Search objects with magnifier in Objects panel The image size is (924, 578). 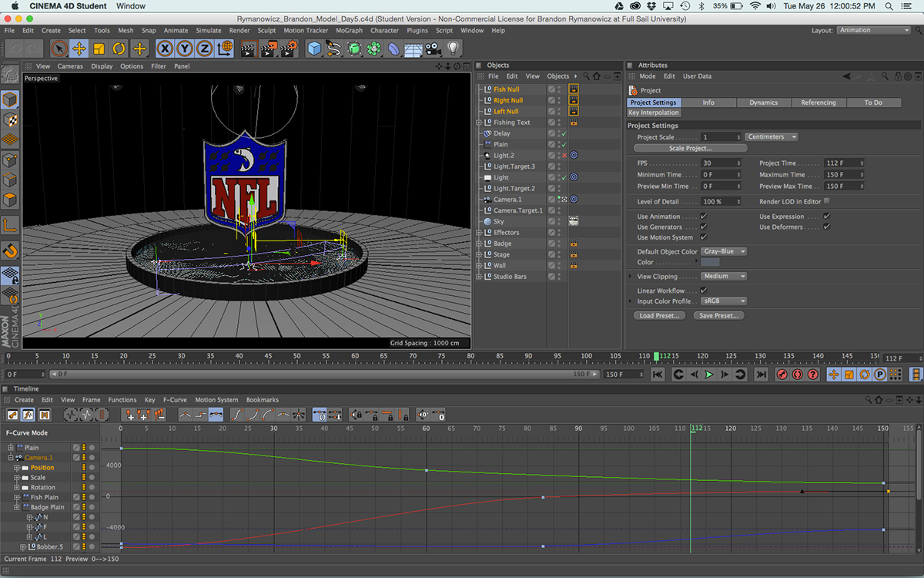click(585, 76)
